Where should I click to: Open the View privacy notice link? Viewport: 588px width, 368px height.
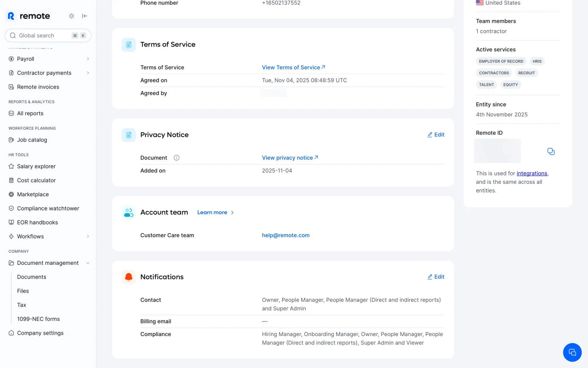point(290,158)
